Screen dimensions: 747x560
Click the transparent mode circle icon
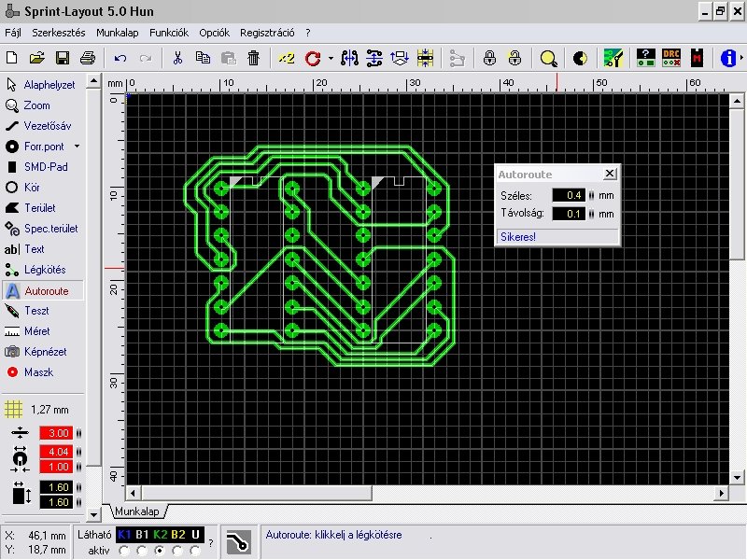point(580,58)
